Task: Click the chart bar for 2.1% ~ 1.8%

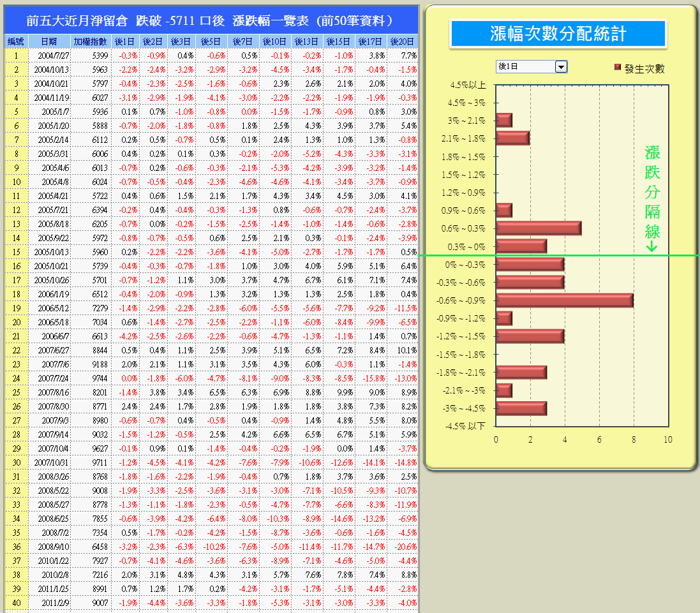Action: [x=513, y=138]
